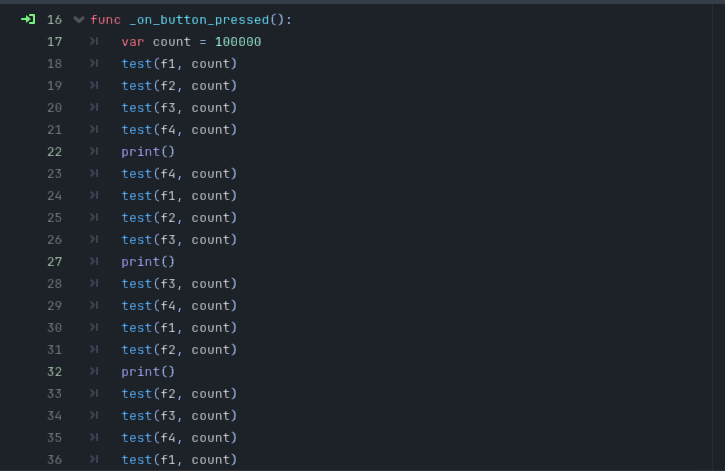Click test(f2, count) on line 33
This screenshot has width=725, height=471.
(x=179, y=394)
